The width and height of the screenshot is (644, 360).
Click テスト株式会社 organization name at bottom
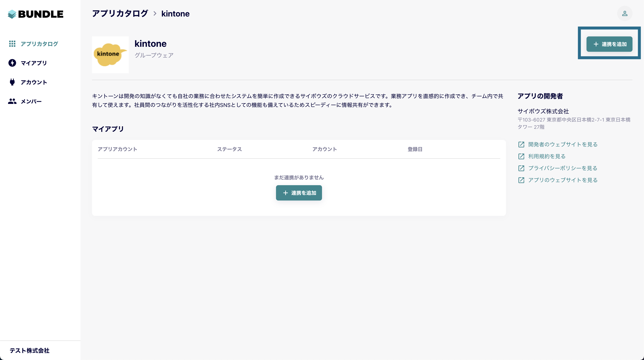coord(30,350)
